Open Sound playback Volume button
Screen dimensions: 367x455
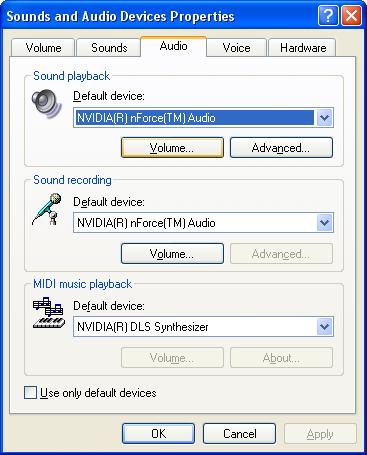click(x=172, y=147)
